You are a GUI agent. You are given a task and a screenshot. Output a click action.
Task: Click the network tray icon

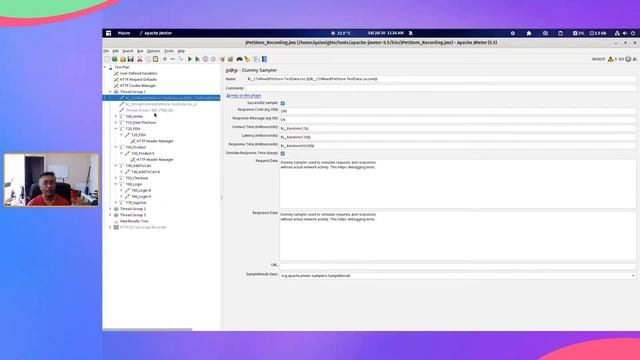coord(617,33)
